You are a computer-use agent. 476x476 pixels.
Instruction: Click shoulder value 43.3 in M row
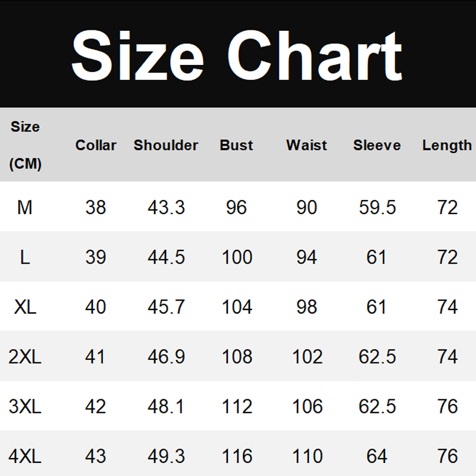point(166,207)
